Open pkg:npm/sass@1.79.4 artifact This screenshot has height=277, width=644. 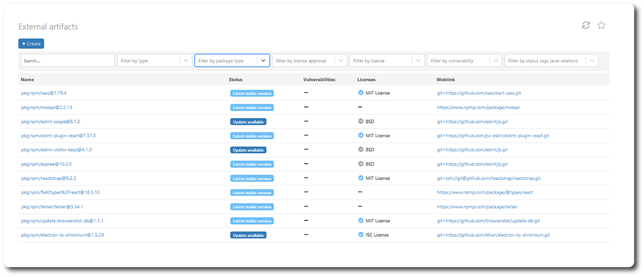tap(44, 93)
